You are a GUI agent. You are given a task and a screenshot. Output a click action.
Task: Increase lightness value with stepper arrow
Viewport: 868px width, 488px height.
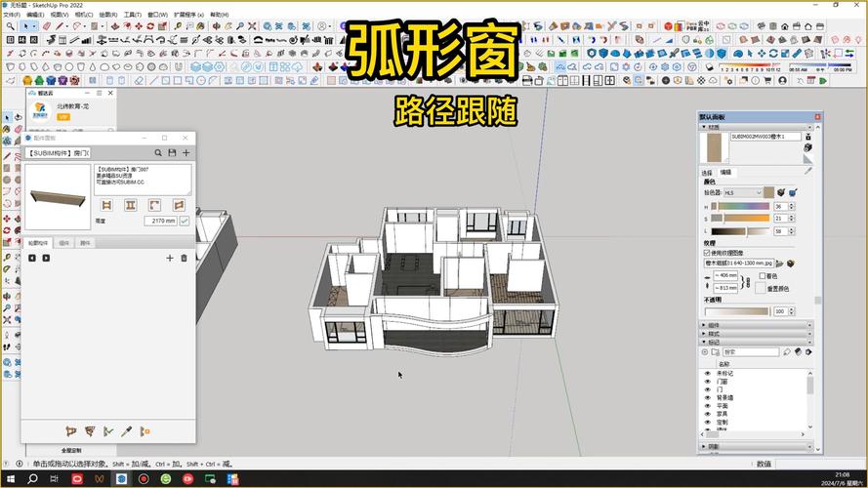coord(791,229)
